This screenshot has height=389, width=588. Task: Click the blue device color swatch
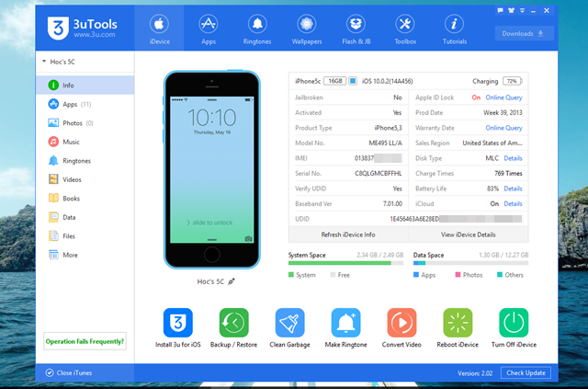tap(353, 81)
